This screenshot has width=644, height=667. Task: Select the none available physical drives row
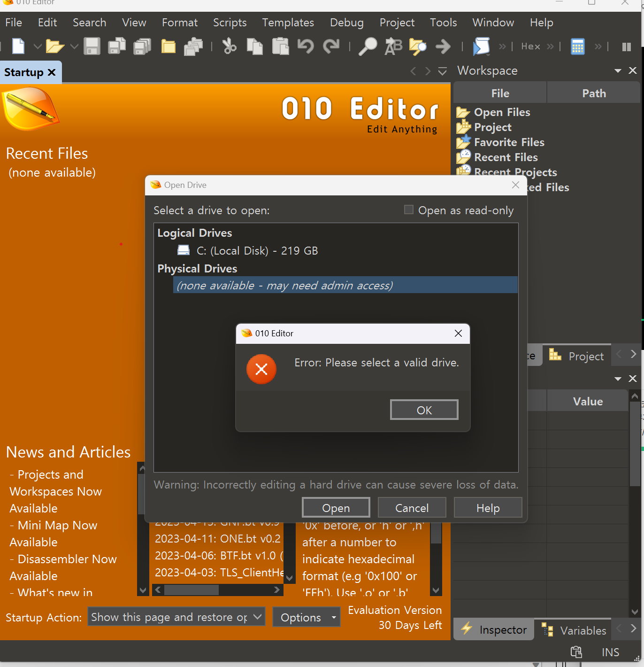coord(345,285)
